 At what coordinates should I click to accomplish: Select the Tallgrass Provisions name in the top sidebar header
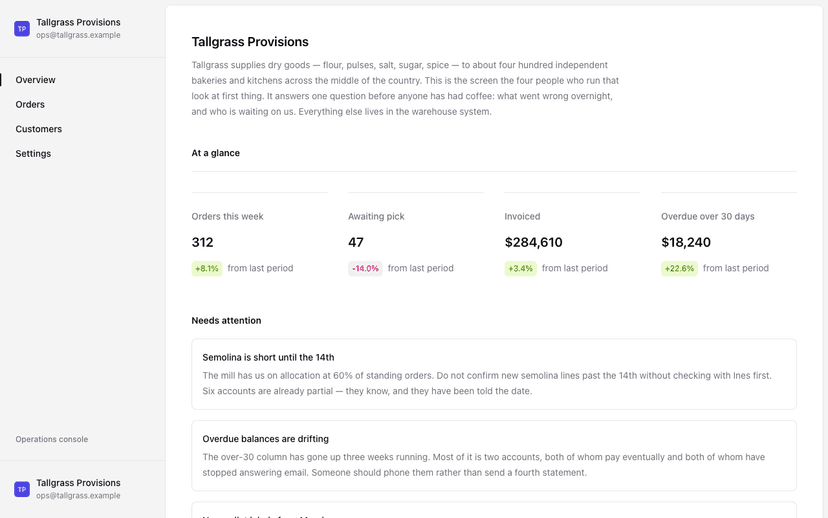[x=78, y=22]
